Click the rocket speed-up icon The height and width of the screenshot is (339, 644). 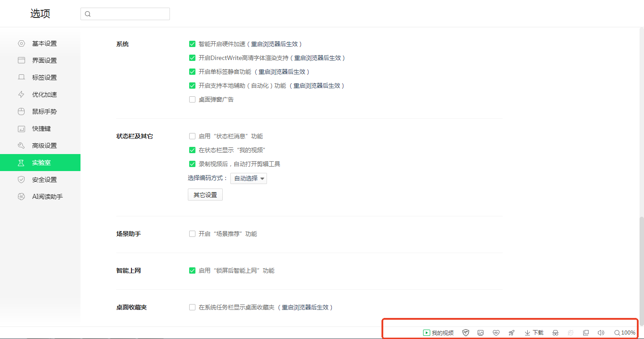point(512,333)
